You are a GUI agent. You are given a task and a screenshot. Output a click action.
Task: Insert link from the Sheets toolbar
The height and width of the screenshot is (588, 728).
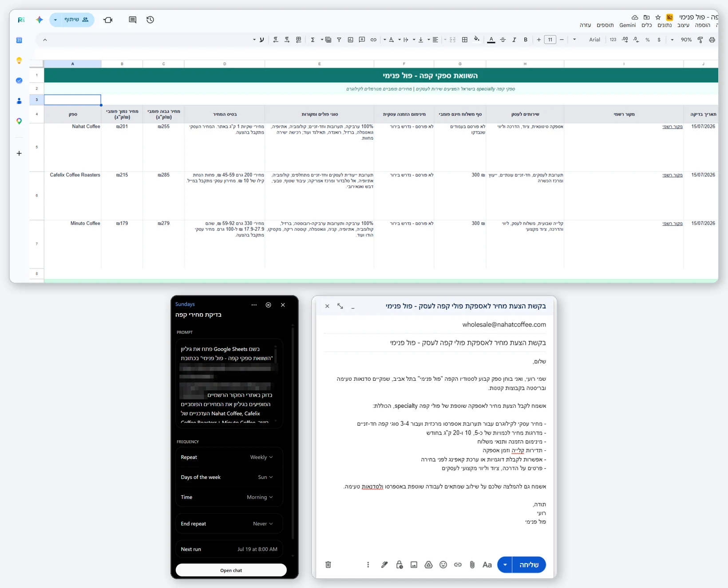(373, 39)
